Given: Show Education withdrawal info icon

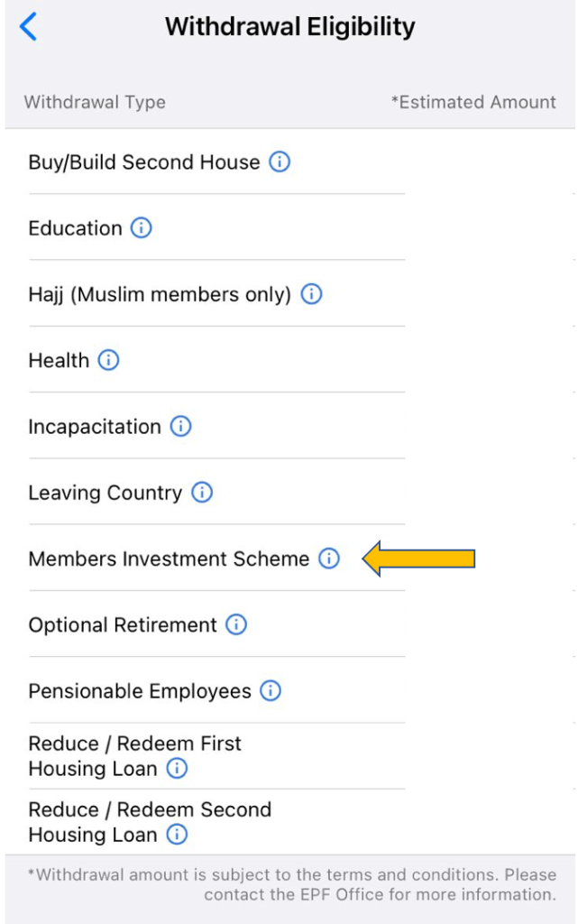Looking at the screenshot, I should point(142,228).
